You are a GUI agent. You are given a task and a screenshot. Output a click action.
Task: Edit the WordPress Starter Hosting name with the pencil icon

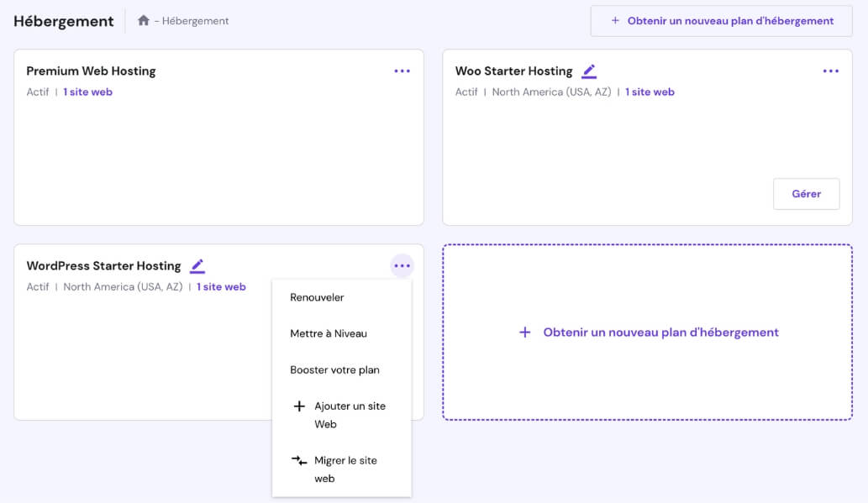coord(197,266)
